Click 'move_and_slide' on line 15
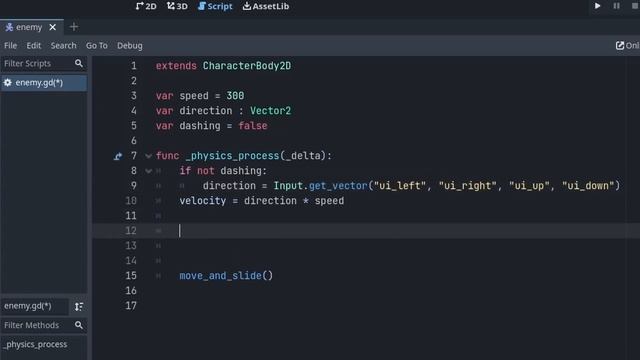 click(x=220, y=276)
